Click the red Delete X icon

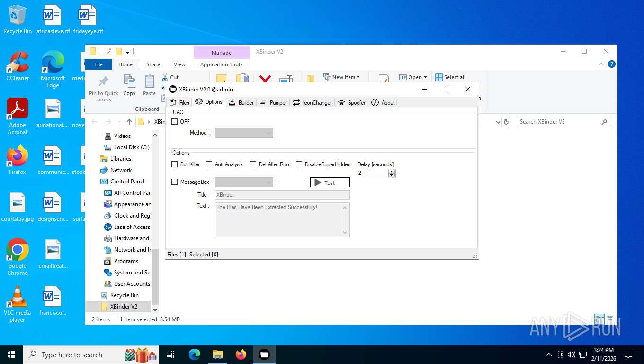tap(265, 79)
